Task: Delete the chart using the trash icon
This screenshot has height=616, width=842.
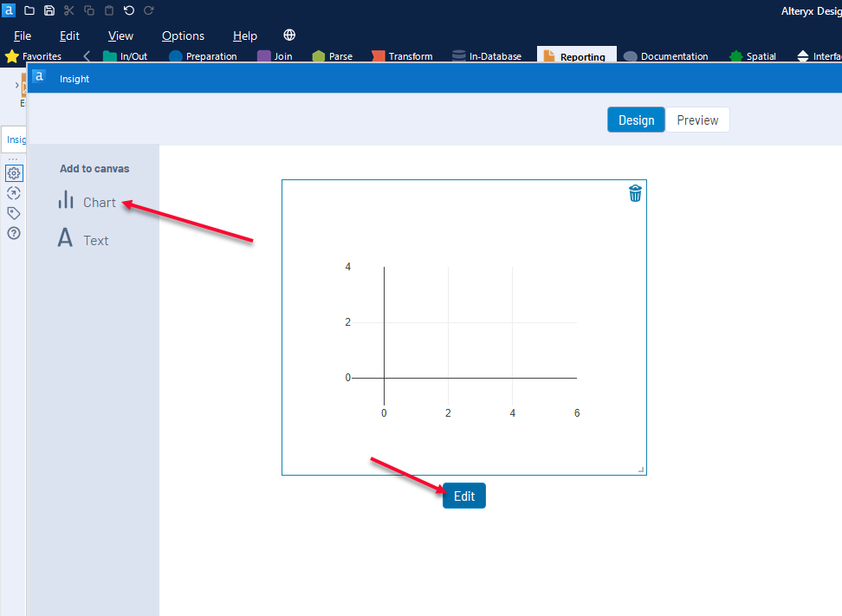Action: pyautogui.click(x=635, y=194)
